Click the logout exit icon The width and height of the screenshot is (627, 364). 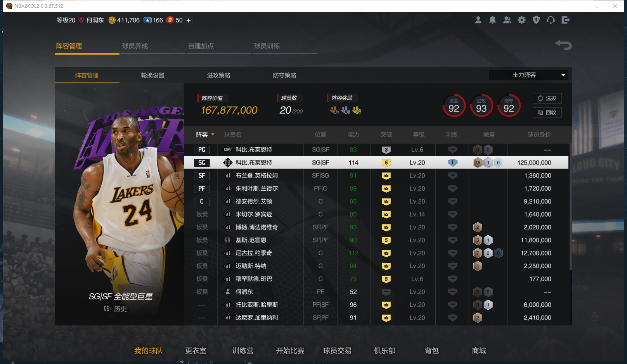coord(565,20)
